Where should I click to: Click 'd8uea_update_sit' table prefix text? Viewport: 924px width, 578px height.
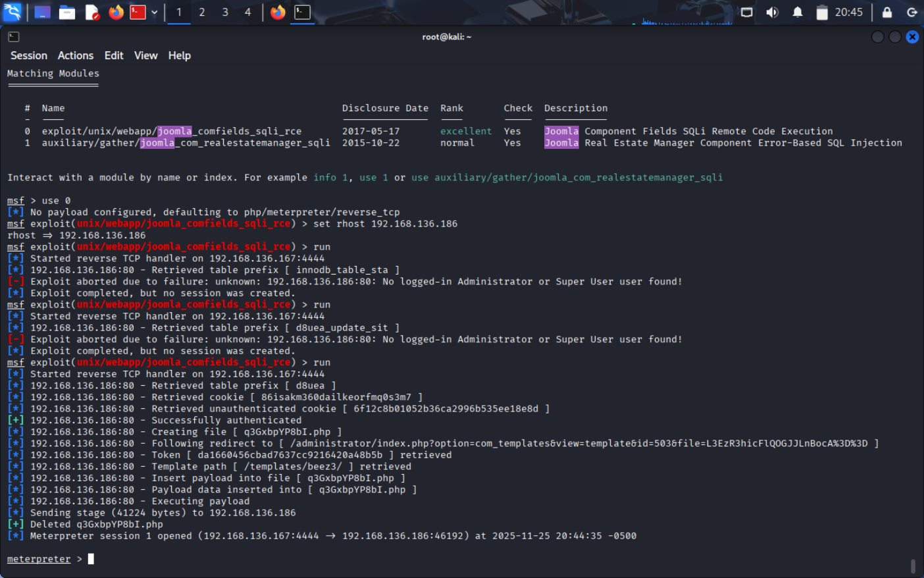(x=342, y=328)
